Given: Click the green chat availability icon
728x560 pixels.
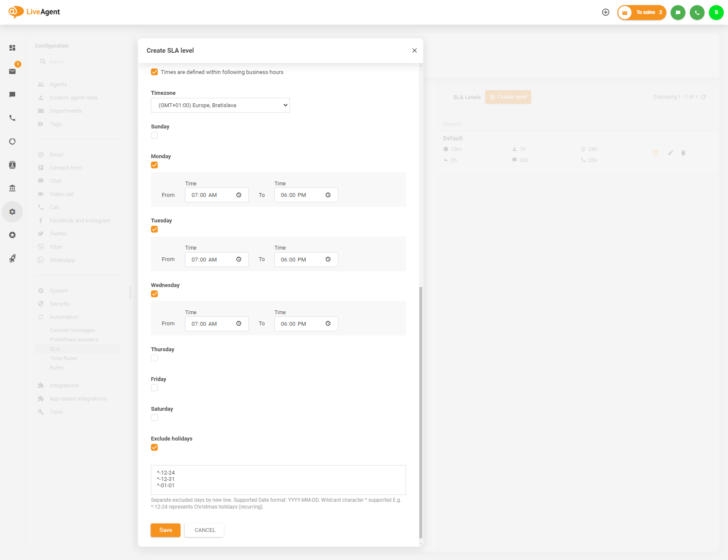Looking at the screenshot, I should tap(678, 12).
